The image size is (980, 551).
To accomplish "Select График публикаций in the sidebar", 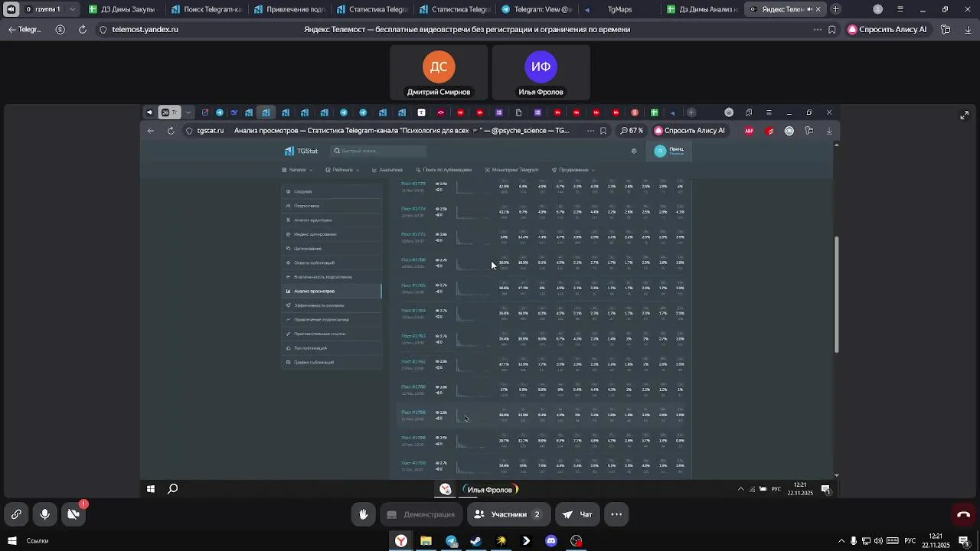I will [332, 362].
